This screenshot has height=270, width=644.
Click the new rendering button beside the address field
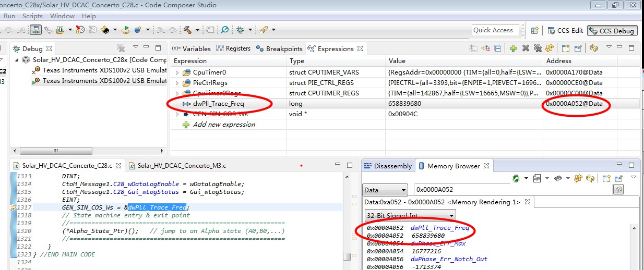pos(618,190)
